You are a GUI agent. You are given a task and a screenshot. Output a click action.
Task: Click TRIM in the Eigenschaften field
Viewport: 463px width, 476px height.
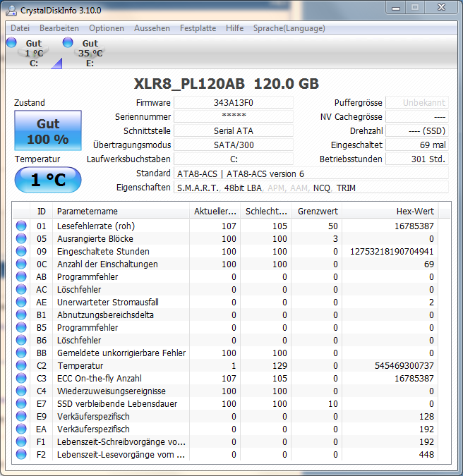point(346,188)
